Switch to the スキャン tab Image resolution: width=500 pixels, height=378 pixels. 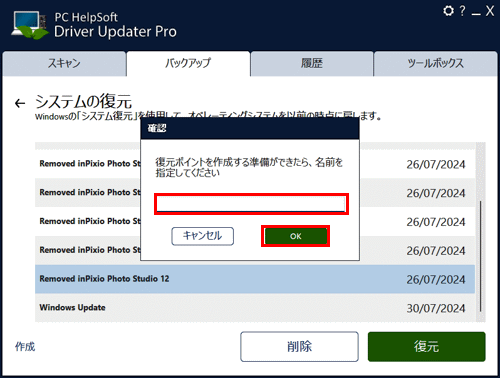coord(64,63)
